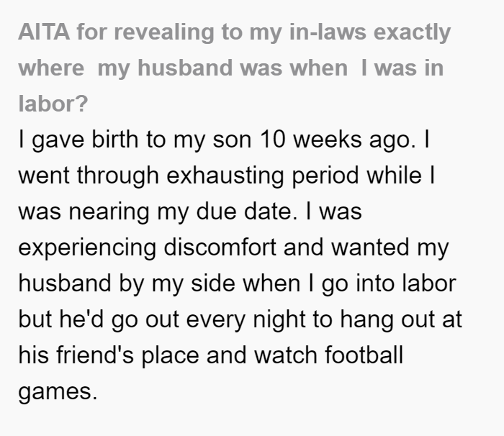The image size is (504, 436).
Task: Click the final word "games."
Action: pos(58,392)
